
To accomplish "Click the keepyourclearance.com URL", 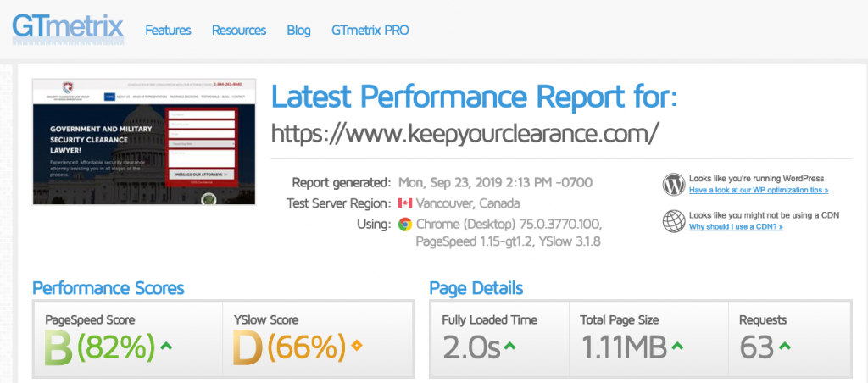I will coord(465,133).
